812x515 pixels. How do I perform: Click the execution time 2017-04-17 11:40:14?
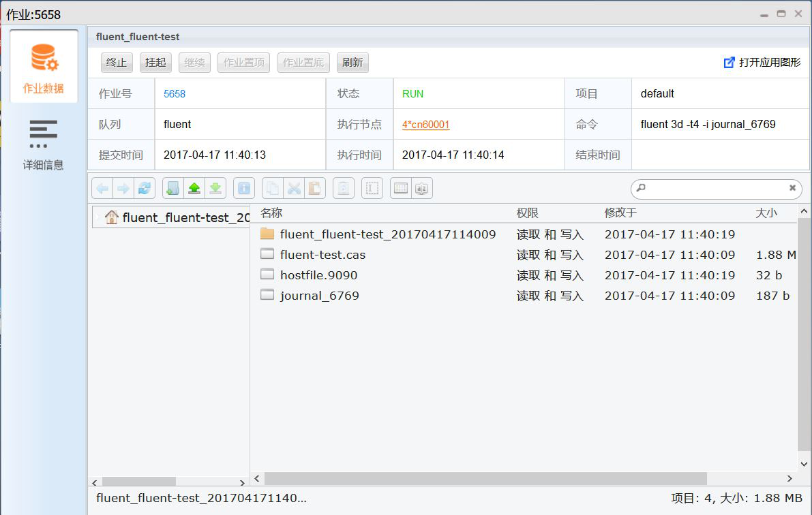[453, 155]
